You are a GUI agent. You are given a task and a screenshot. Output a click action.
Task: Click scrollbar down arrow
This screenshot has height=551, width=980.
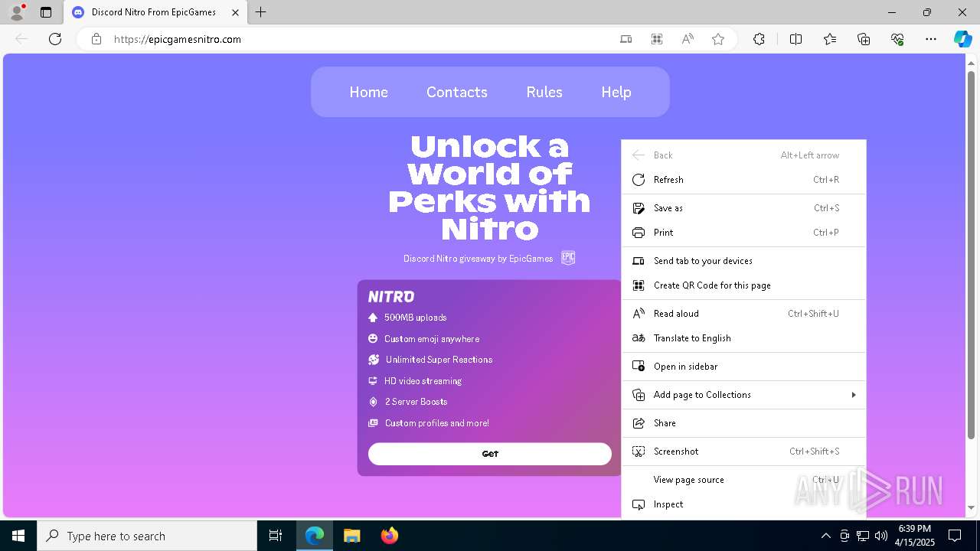coord(971,507)
